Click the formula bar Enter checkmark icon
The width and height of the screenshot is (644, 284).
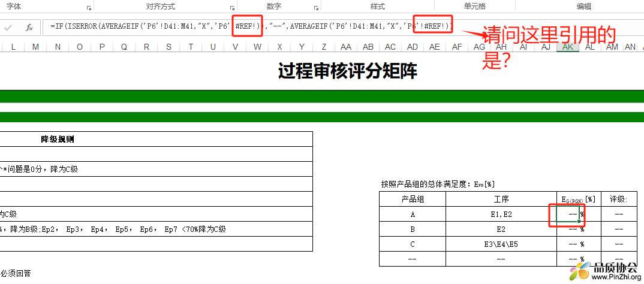pos(8,28)
